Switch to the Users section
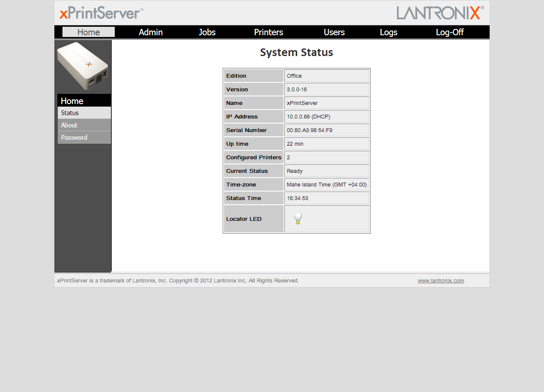The height and width of the screenshot is (392, 544). (334, 32)
